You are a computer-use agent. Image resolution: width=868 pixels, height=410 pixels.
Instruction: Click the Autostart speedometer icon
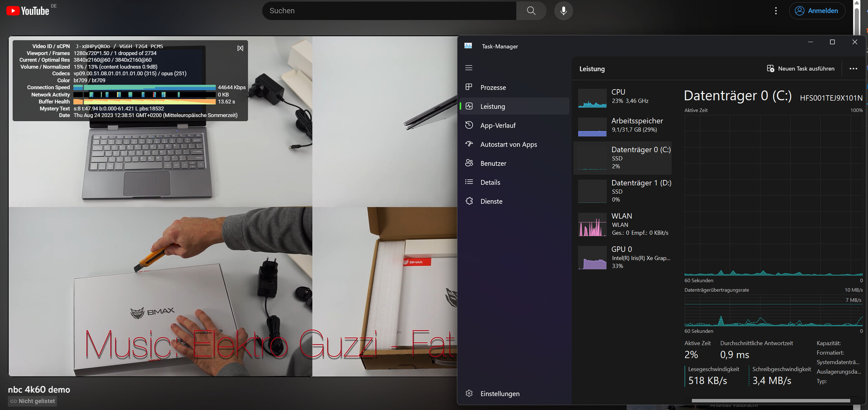(x=469, y=144)
